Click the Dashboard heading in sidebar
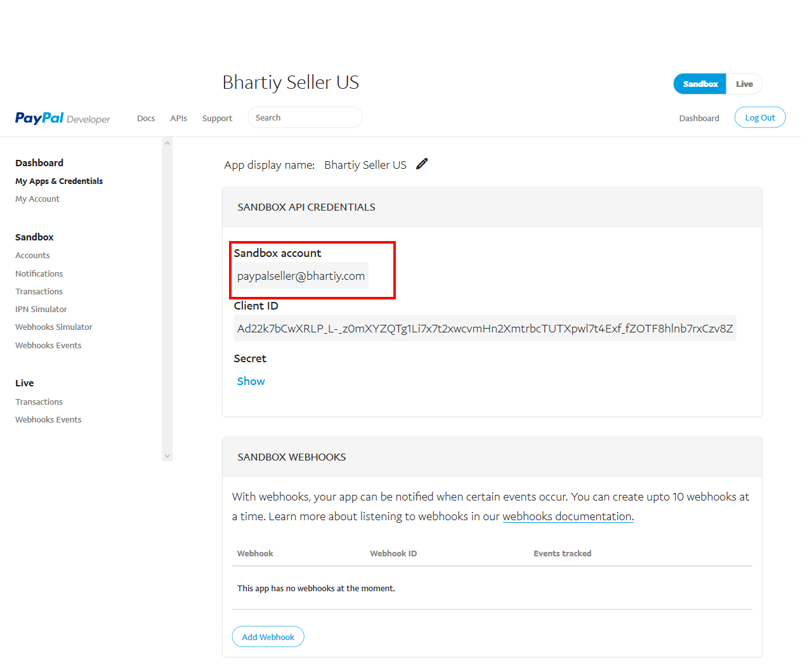The height and width of the screenshot is (668, 812). [39, 163]
